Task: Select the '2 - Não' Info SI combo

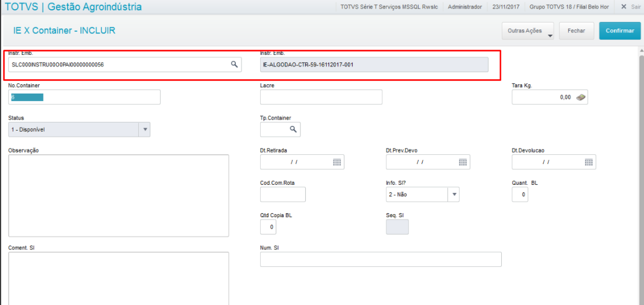Action: click(423, 195)
